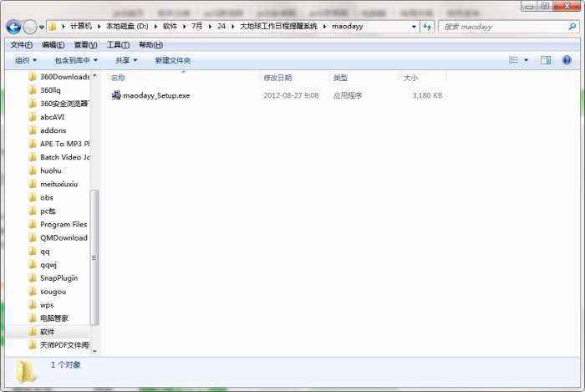
Task: Open the 帮助(H) menu
Action: pos(150,45)
